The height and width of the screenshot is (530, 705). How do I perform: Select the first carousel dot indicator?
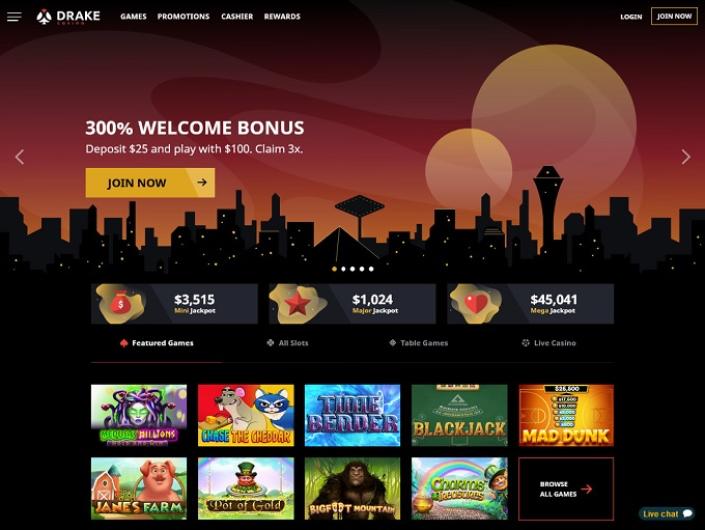[334, 269]
